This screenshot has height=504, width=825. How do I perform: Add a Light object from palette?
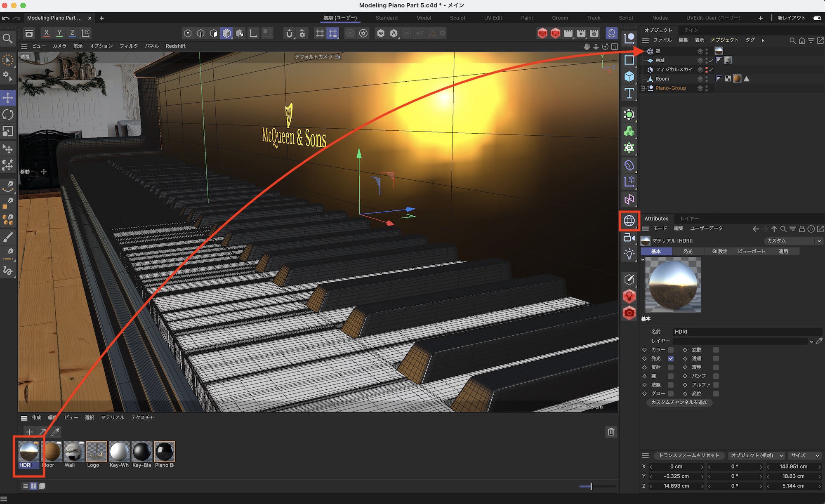coord(629,254)
